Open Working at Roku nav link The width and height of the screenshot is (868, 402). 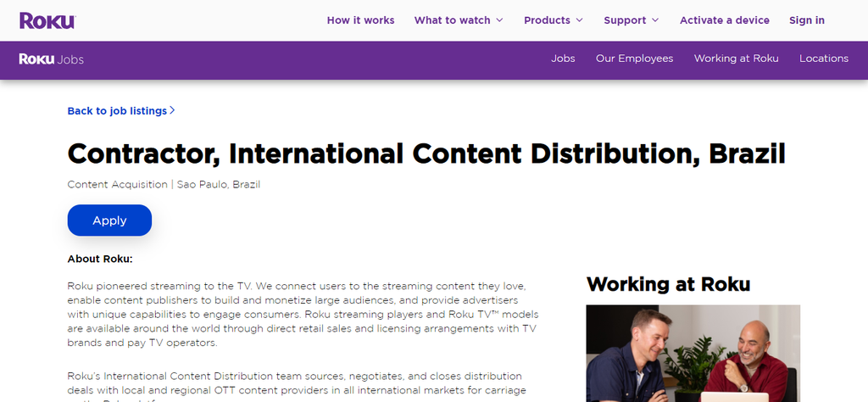[737, 59]
